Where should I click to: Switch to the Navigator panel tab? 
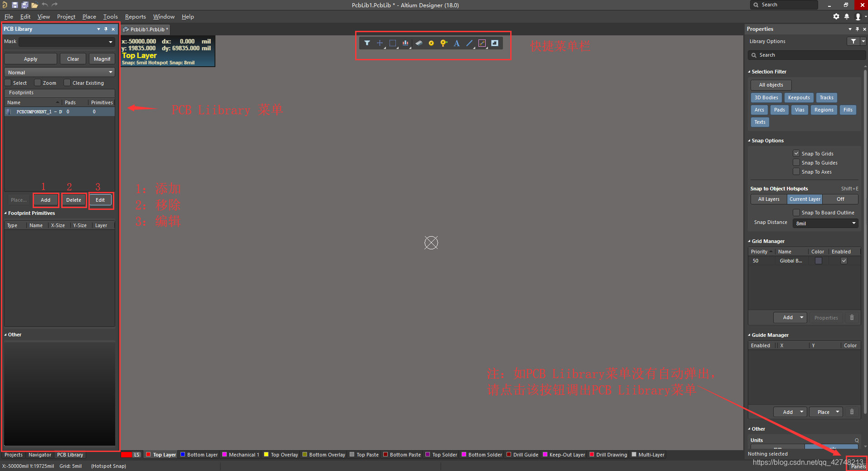pos(40,455)
